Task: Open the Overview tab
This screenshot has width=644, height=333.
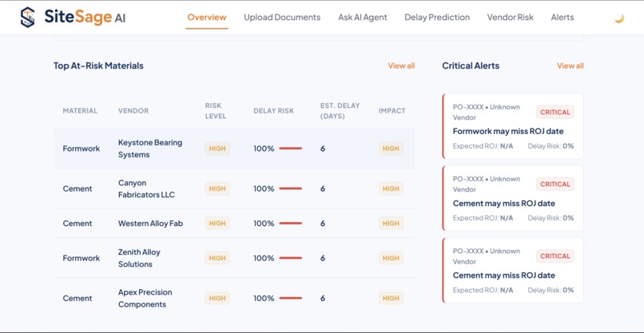Action: 207,18
